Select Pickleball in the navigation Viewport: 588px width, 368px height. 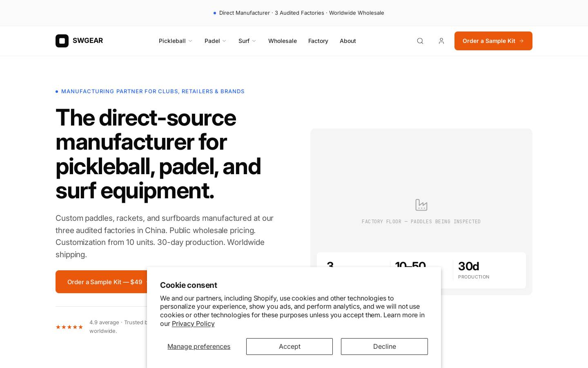[x=172, y=41]
